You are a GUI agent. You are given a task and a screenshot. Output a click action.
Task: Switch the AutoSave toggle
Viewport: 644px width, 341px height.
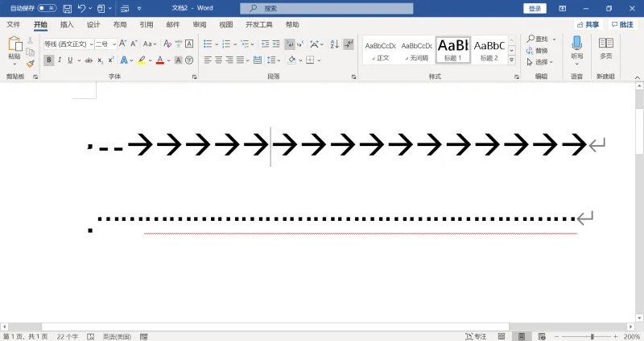click(47, 8)
